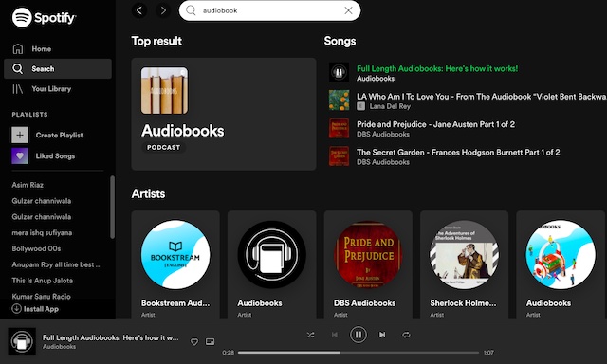Open This Is Anup Jalota playlist
607x364 pixels.
coord(42,281)
